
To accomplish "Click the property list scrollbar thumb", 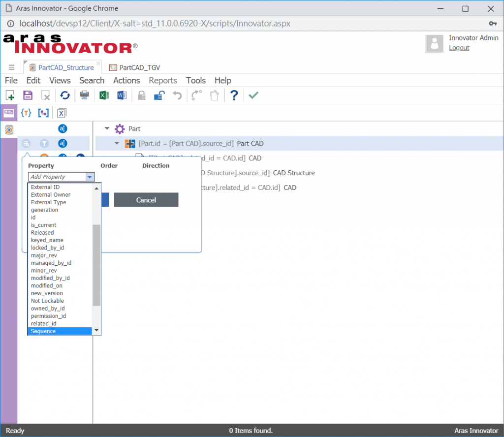I will [x=96, y=265].
